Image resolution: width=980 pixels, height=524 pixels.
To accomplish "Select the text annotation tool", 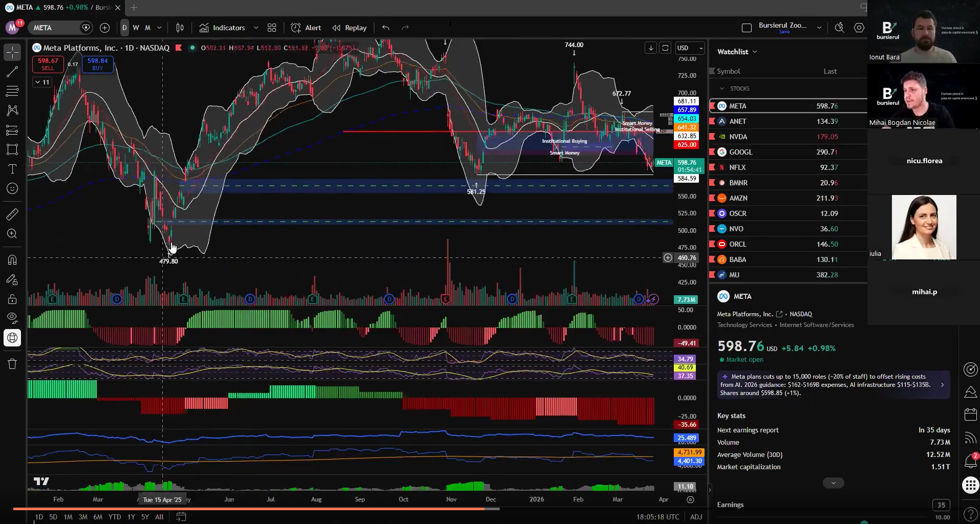I will (x=12, y=169).
